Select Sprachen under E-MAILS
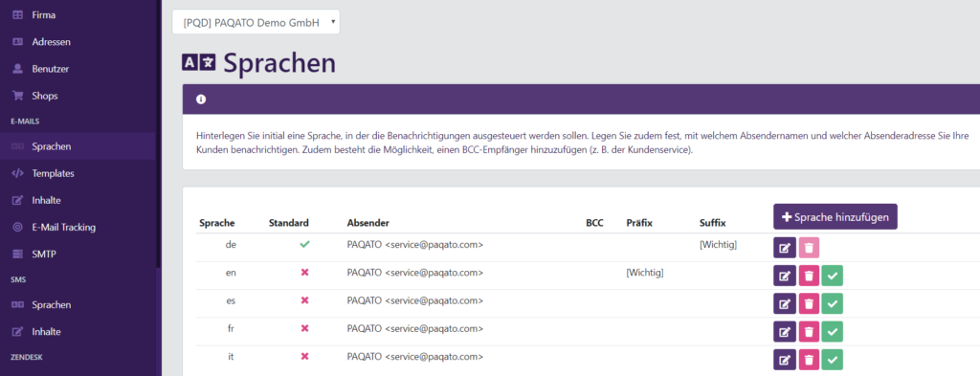Screen dimensions: 980x376 52,146
